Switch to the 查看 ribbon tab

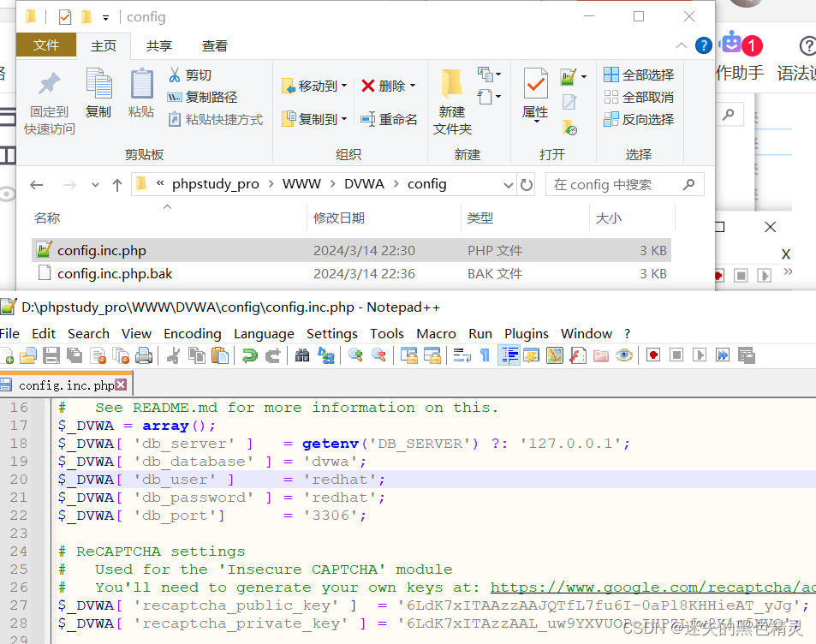[x=215, y=46]
